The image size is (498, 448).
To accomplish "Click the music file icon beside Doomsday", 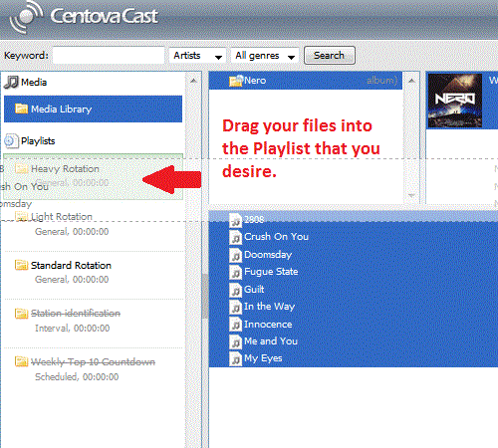I will pyautogui.click(x=236, y=255).
